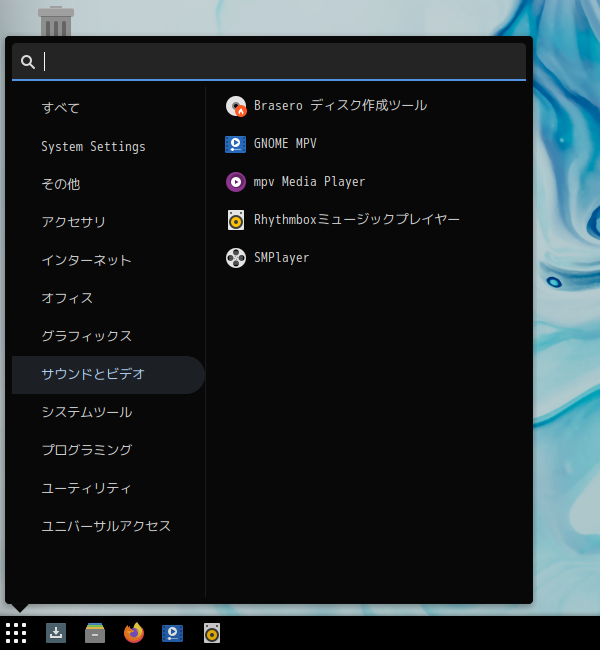Image resolution: width=600 pixels, height=650 pixels.
Task: Launch GNOME MPV by its label
Action: [x=285, y=144]
